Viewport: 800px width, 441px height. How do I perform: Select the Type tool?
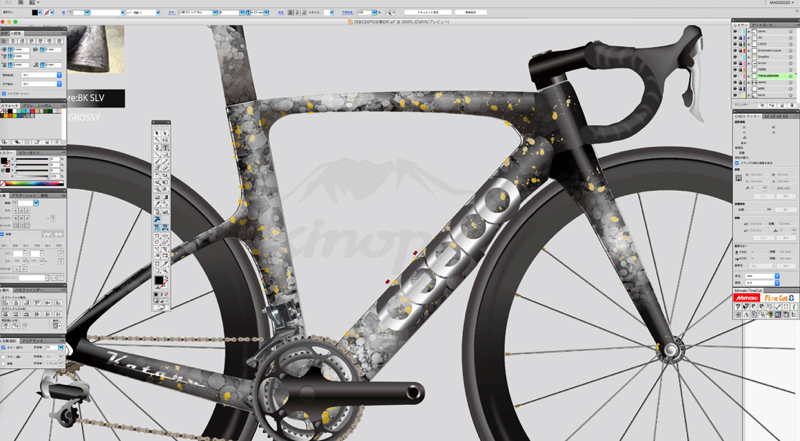165,148
